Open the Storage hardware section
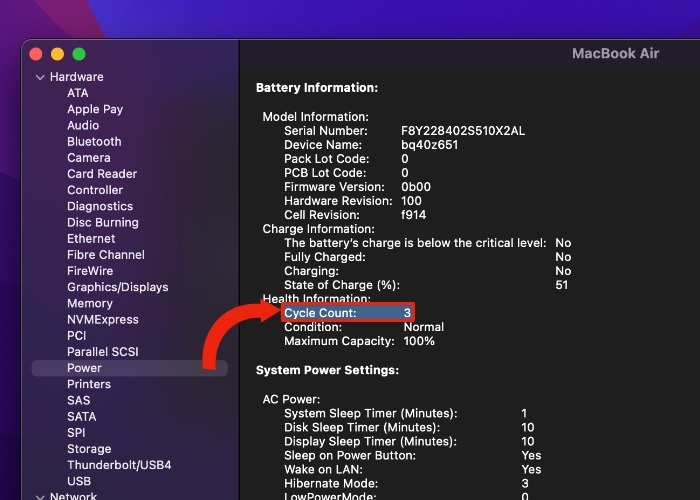Viewport: 700px width, 500px height. [x=89, y=449]
